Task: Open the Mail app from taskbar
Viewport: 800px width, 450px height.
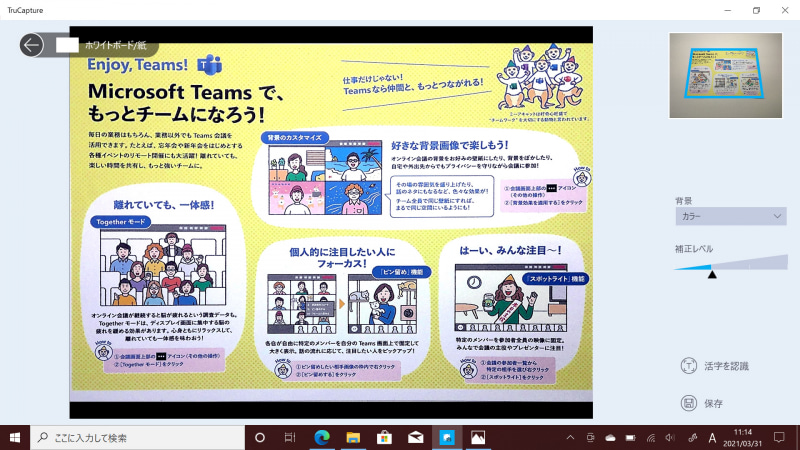Action: pos(415,438)
